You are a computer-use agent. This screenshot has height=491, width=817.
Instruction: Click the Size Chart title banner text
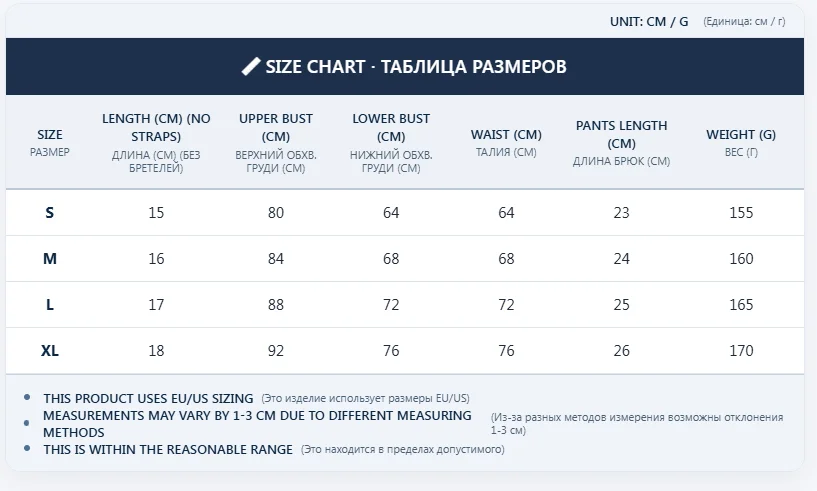pyautogui.click(x=416, y=67)
